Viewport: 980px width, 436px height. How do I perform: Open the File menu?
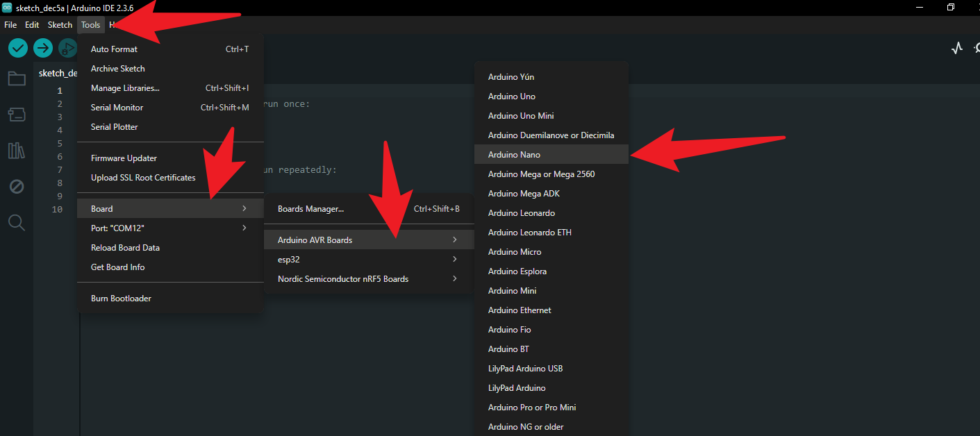[x=10, y=25]
